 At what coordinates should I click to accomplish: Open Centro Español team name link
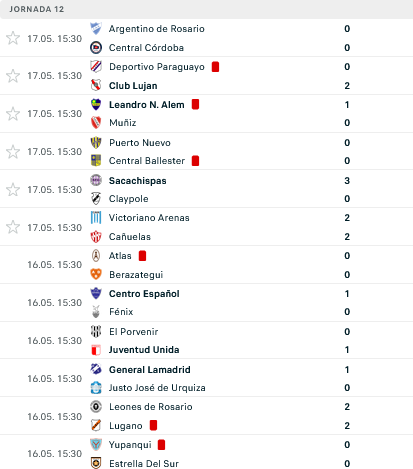[144, 294]
